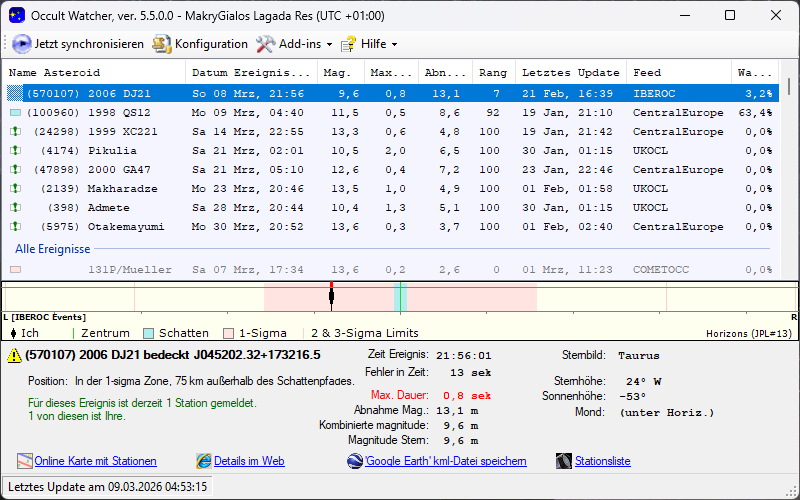Open the Details im Web link
Screen dimensions: 800x500
point(249,461)
